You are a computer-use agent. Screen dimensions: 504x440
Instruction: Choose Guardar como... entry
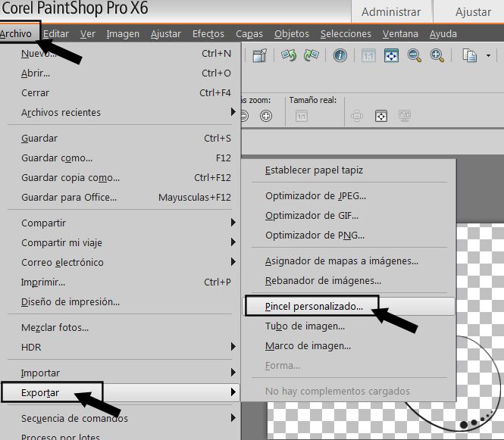[121, 158]
